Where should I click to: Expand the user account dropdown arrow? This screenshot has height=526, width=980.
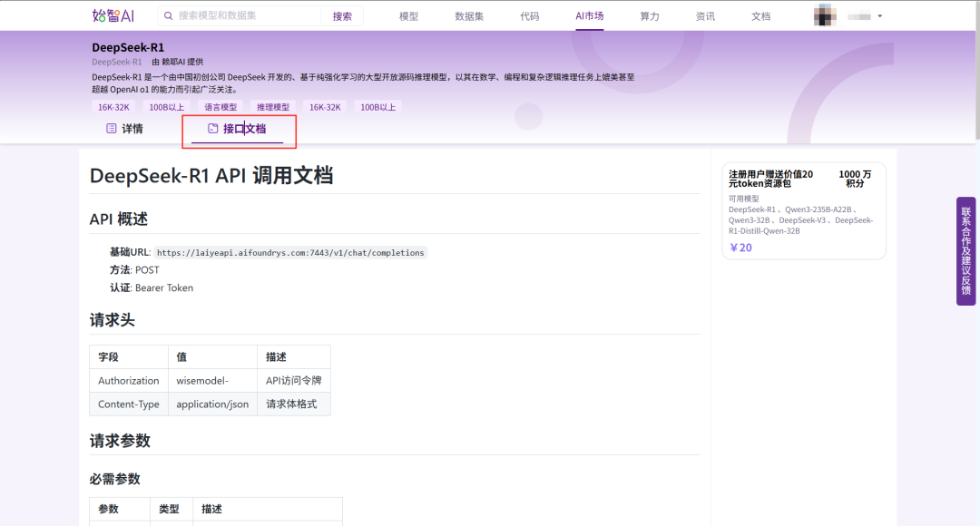click(880, 16)
